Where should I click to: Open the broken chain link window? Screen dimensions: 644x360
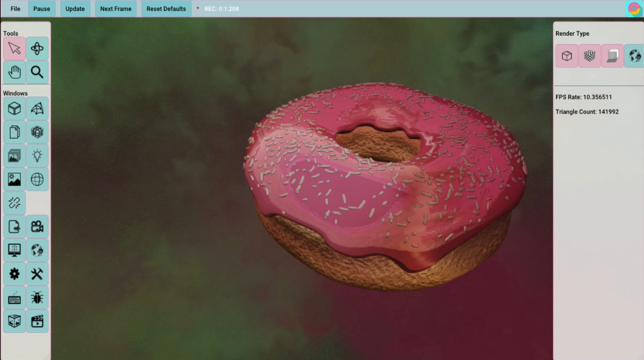[x=15, y=203]
